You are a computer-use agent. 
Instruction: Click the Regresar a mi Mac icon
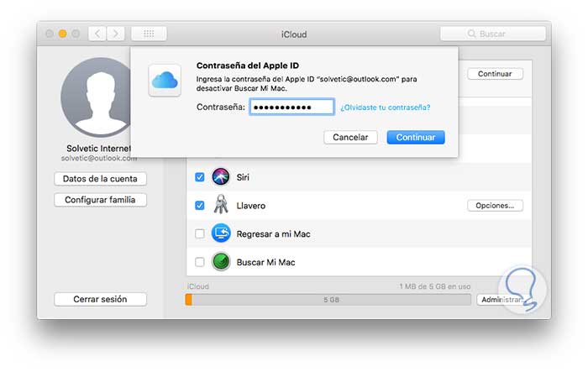point(220,233)
